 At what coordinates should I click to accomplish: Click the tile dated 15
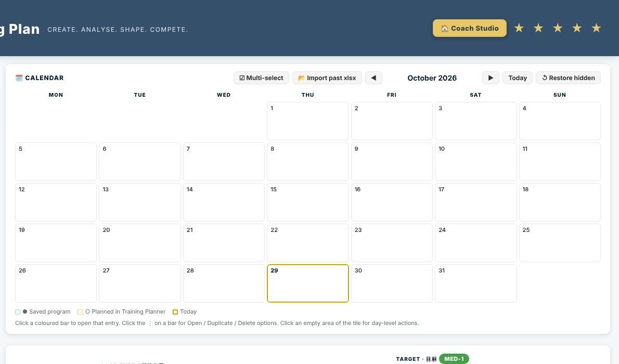click(x=307, y=202)
